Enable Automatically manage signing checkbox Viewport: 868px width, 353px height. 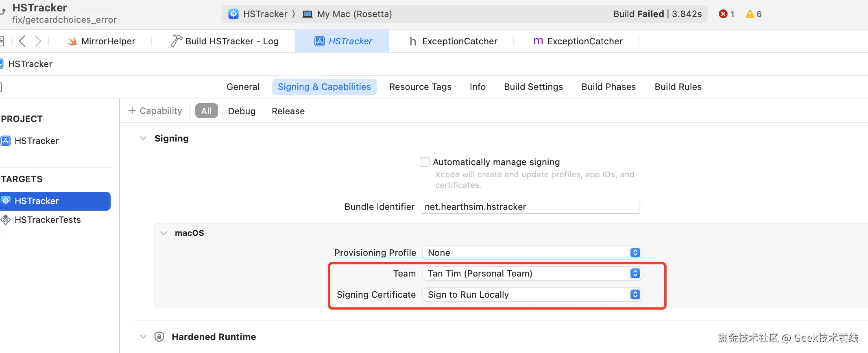[x=425, y=162]
